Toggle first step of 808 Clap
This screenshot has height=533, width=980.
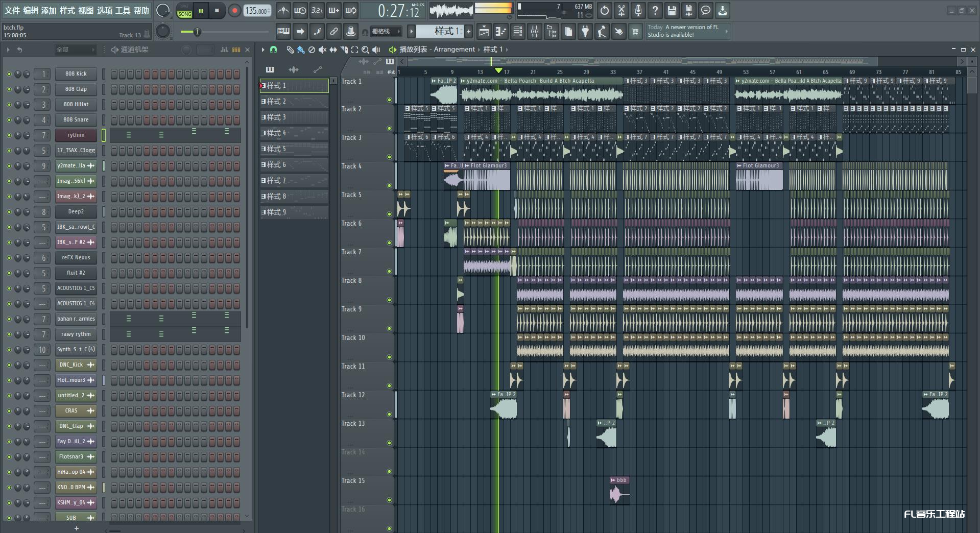(x=114, y=89)
